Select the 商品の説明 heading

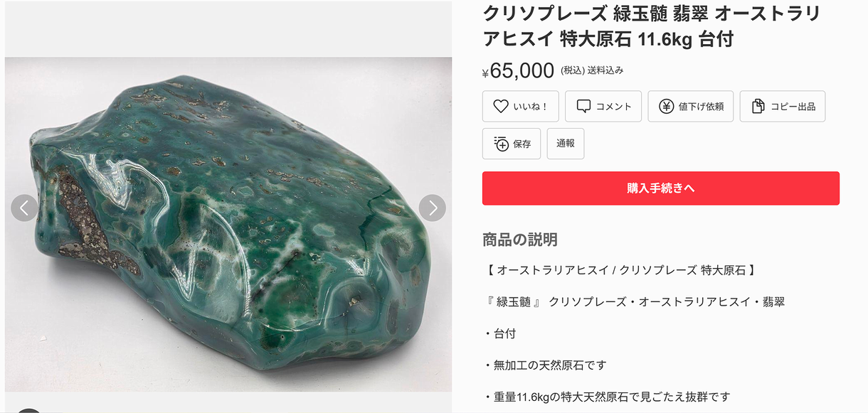[x=520, y=239]
